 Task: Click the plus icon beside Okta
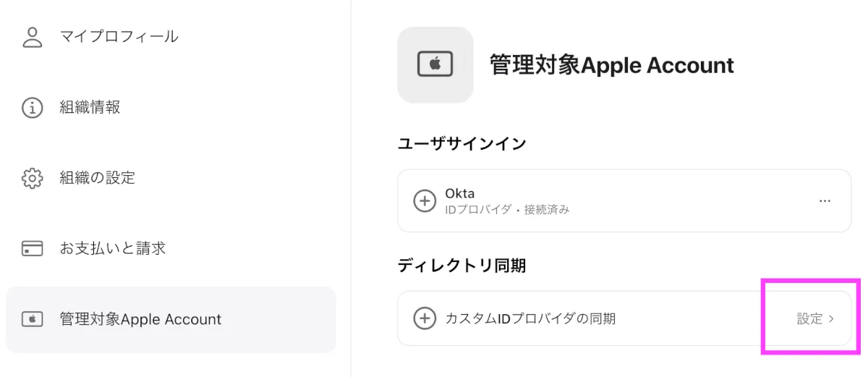pos(425,200)
